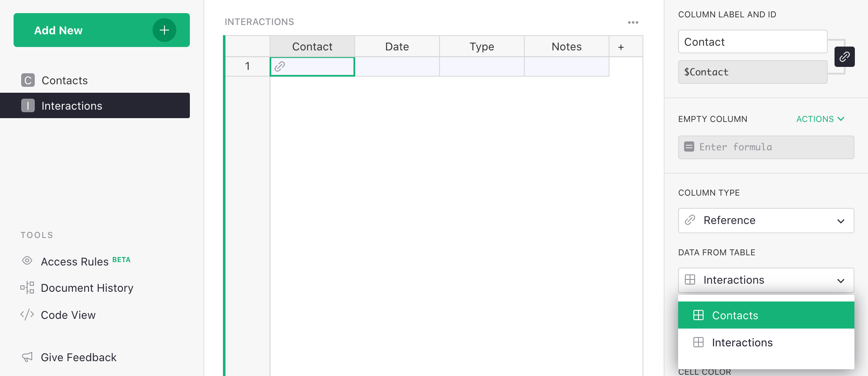Open the Contacts page in sidebar
The width and height of the screenshot is (868, 376).
pyautogui.click(x=64, y=80)
